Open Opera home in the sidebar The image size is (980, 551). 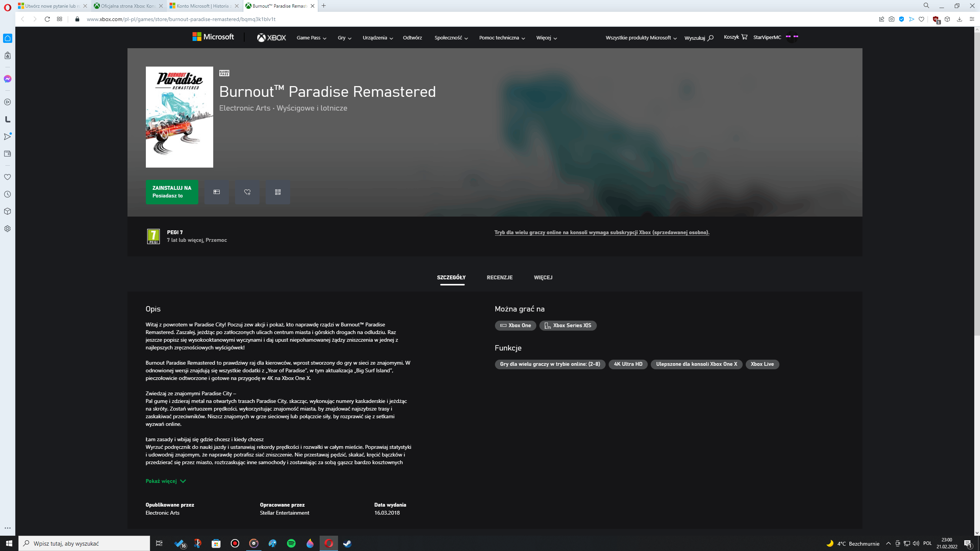pyautogui.click(x=8, y=38)
